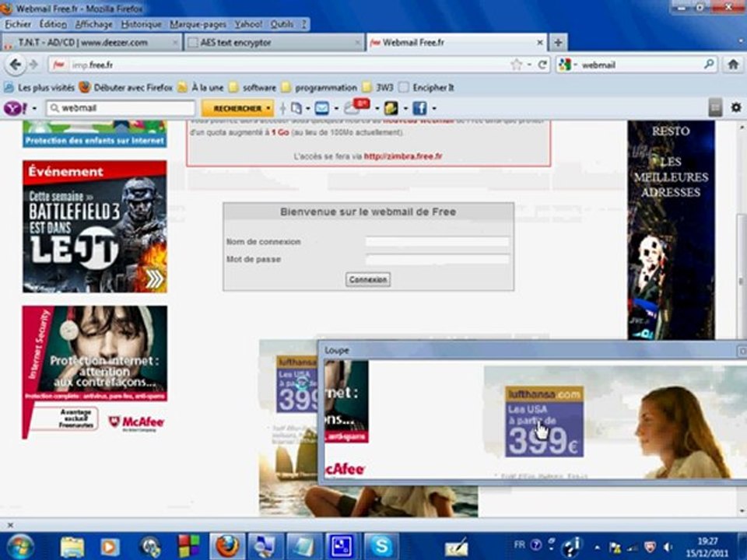Open Skype from the taskbar

coord(381,546)
